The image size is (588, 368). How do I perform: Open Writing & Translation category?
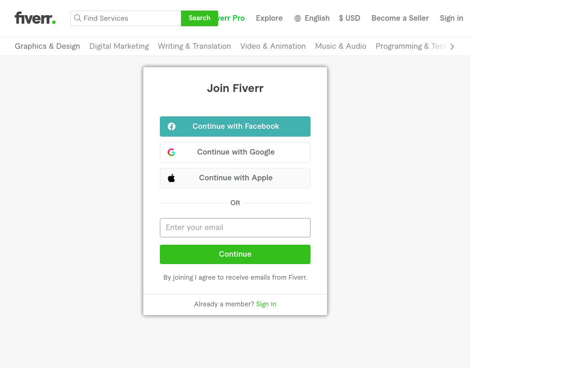click(x=194, y=46)
